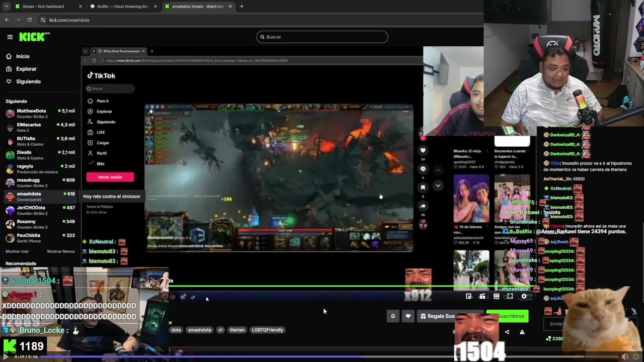This screenshot has width=644, height=362.
Task: Toggle follow with the heart button
Action: click(x=408, y=316)
